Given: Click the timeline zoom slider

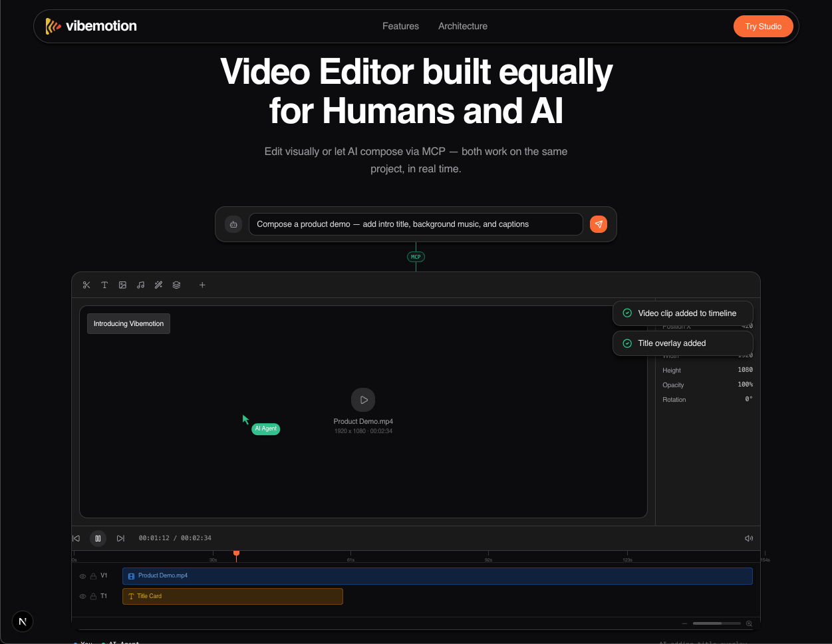Looking at the screenshot, I should click(716, 623).
